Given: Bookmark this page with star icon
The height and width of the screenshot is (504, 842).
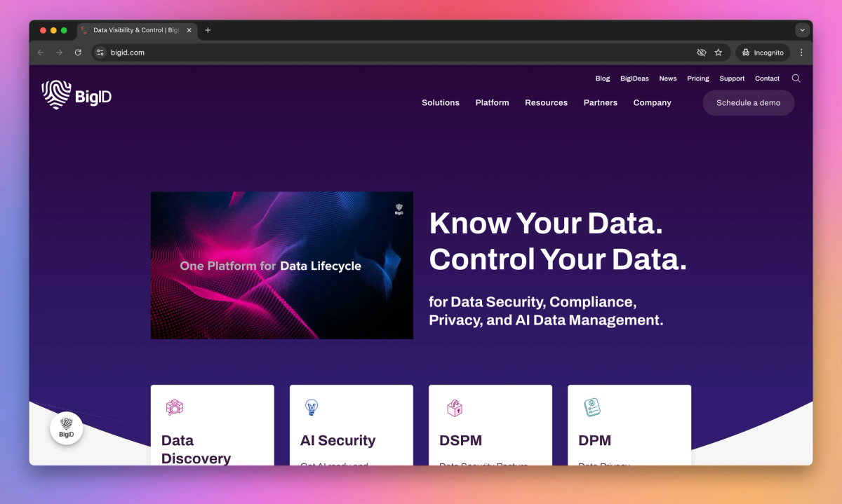Looking at the screenshot, I should [719, 53].
